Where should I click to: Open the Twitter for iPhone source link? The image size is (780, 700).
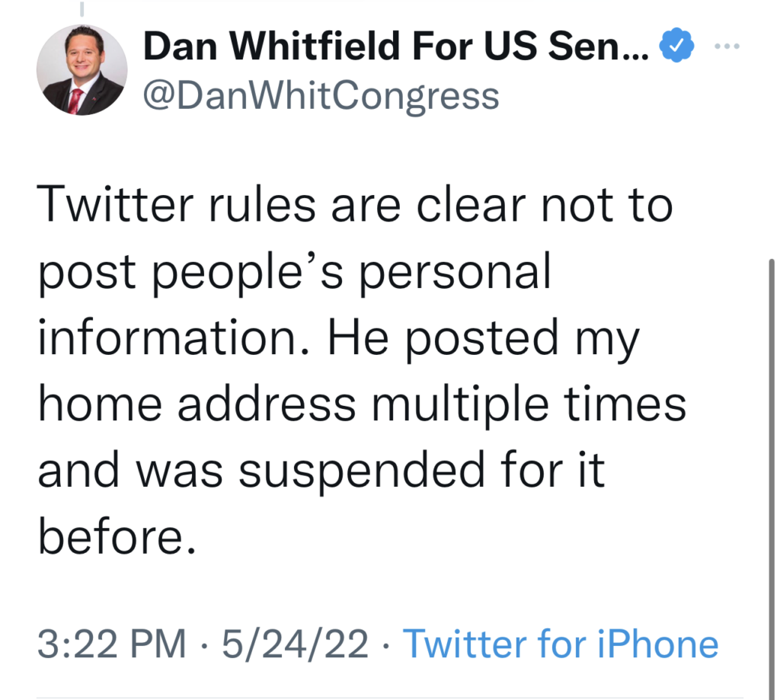pos(561,644)
